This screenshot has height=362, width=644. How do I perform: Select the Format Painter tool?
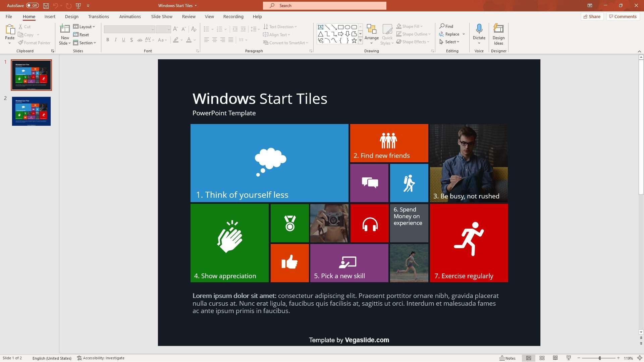pos(35,43)
